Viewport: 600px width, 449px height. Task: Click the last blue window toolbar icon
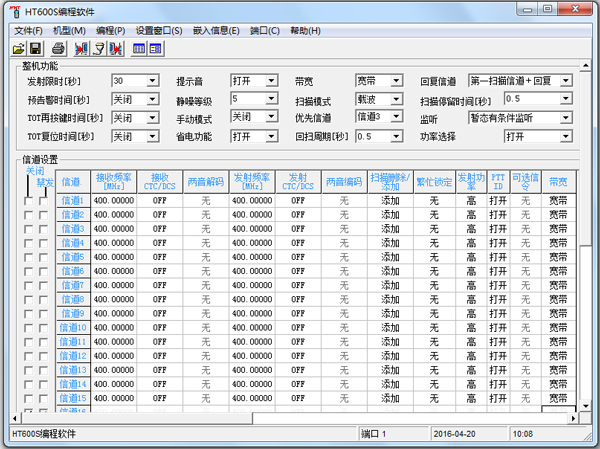(x=156, y=48)
